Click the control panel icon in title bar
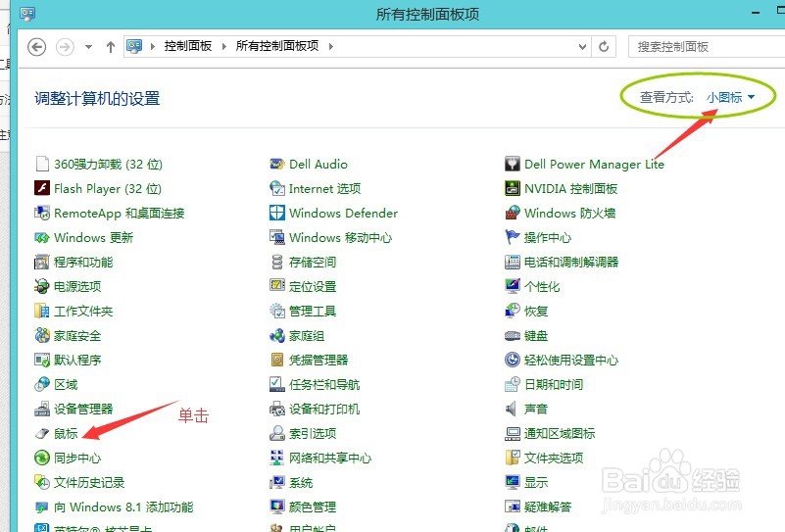This screenshot has height=532, width=785. (x=27, y=14)
